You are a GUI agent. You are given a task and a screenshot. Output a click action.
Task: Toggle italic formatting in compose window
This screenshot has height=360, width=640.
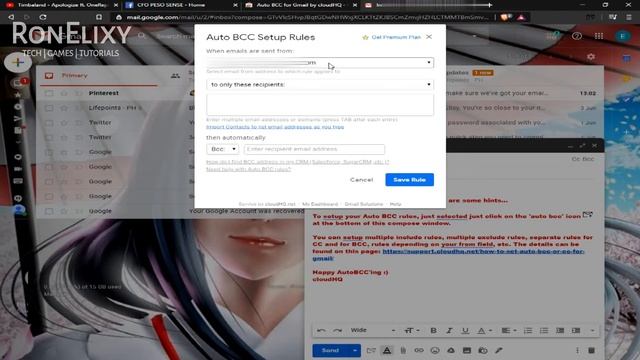tap(449, 330)
